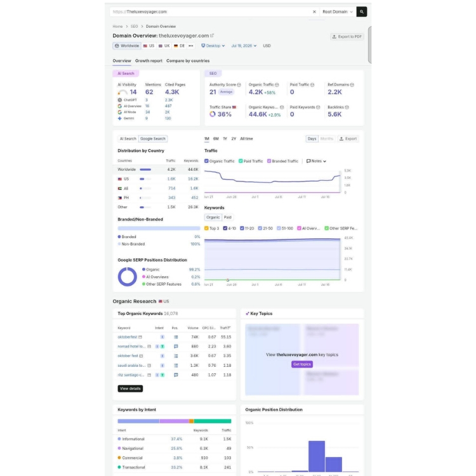This screenshot has height=476, width=476.
Task: Click the Authority Score info icon
Action: (x=239, y=84)
